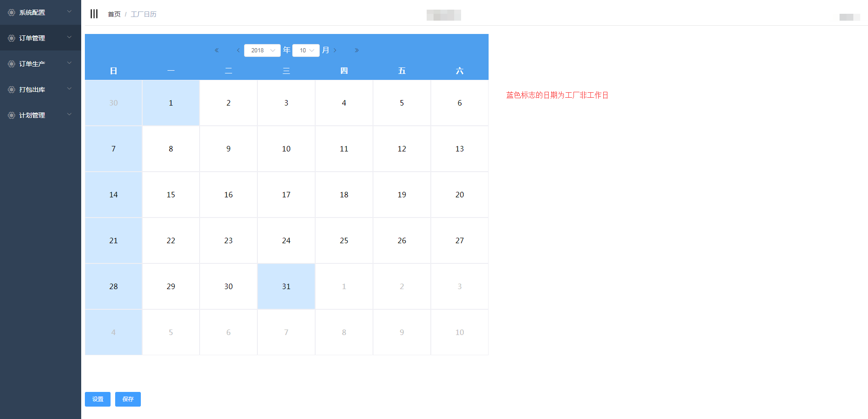Navigate to 首页 in the breadcrumb

pos(114,14)
